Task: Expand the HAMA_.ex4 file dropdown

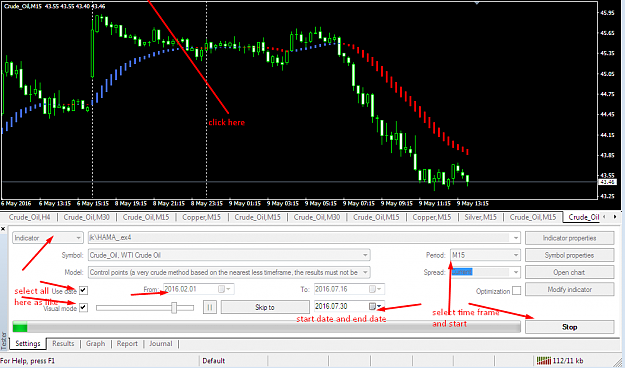Action: click(x=516, y=238)
